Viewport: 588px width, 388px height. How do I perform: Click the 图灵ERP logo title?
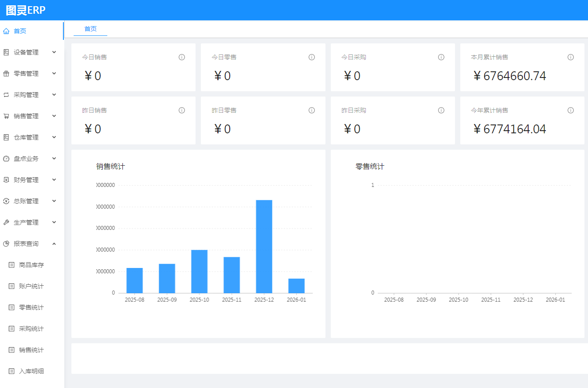tap(26, 10)
